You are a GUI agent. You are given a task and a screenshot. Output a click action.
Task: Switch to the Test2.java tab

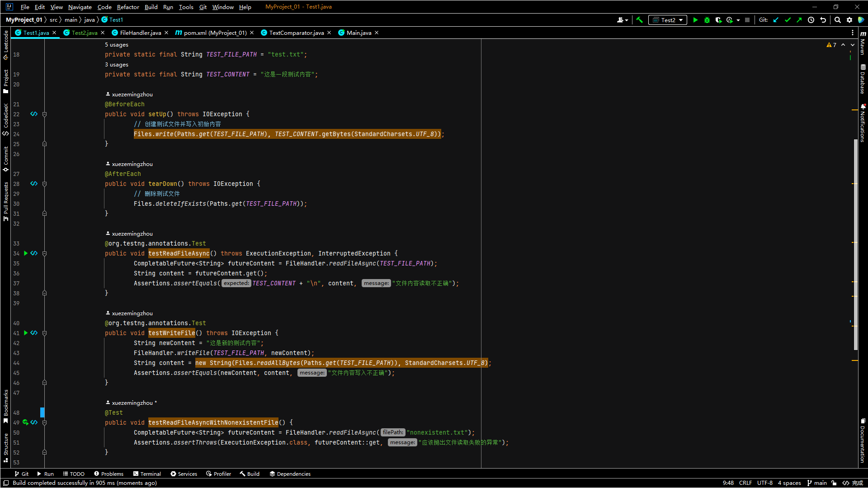(x=85, y=33)
